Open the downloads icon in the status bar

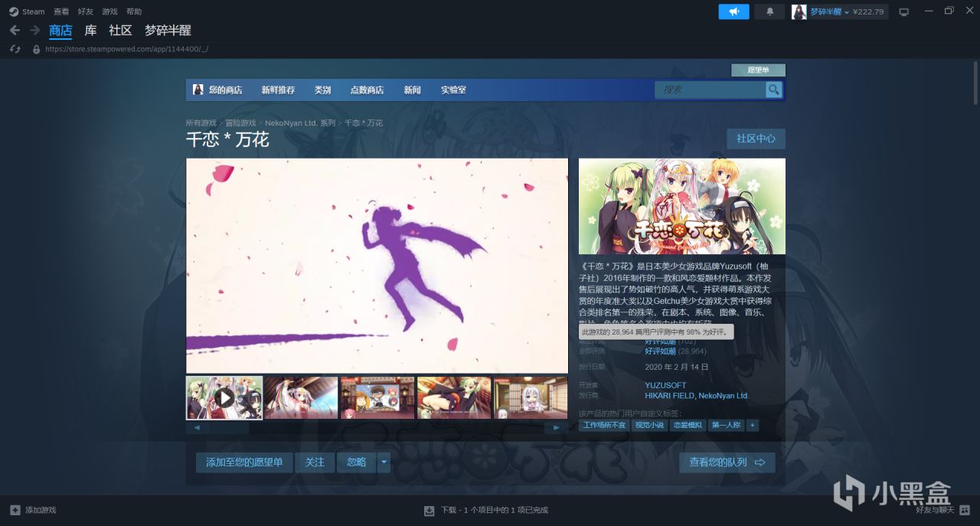(429, 510)
